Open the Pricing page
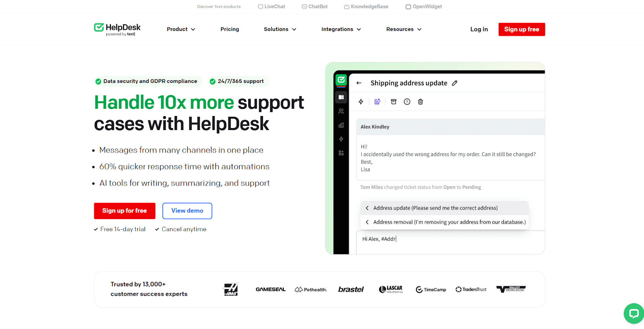This screenshot has width=644, height=329. pos(230,29)
